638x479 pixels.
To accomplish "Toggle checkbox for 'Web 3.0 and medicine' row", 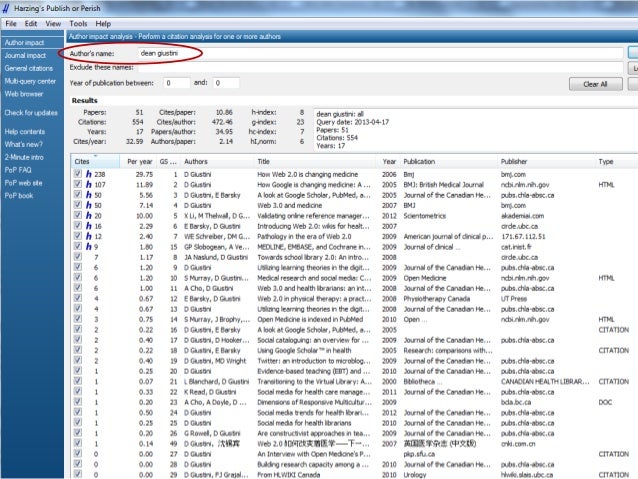I will coord(79,203).
